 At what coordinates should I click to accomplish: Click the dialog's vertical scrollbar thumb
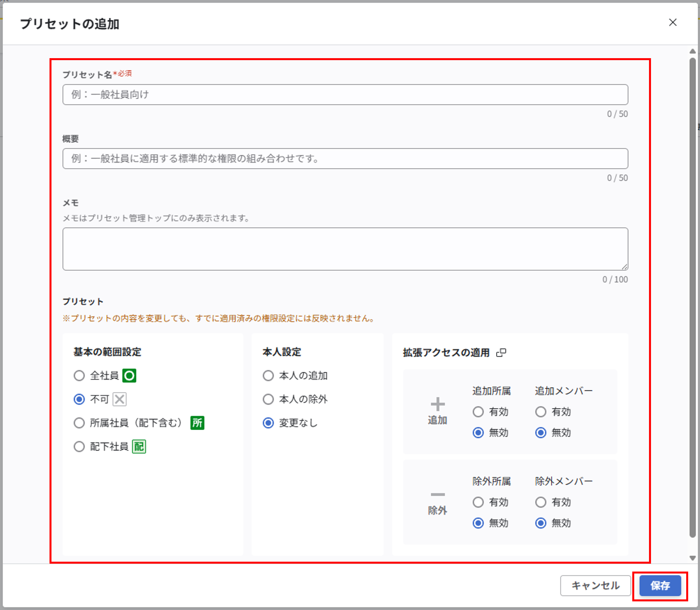[693, 298]
